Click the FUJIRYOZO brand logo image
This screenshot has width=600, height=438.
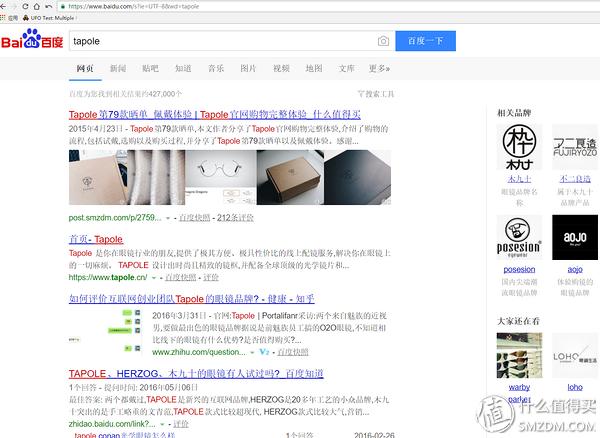click(575, 147)
